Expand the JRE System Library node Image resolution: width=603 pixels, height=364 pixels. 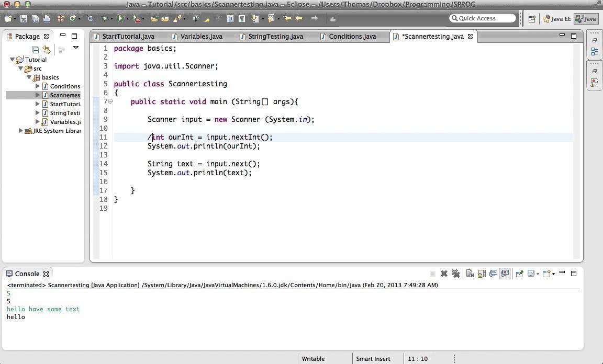pyautogui.click(x=20, y=131)
